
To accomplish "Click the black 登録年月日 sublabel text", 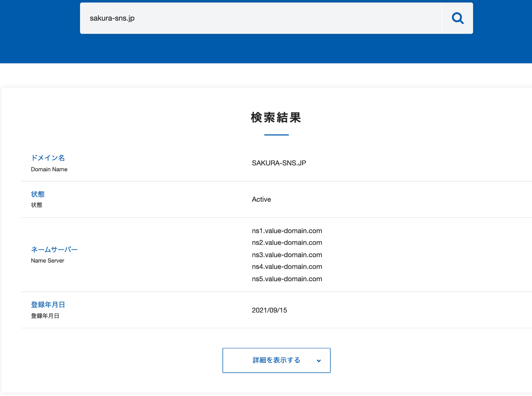I will click(45, 316).
